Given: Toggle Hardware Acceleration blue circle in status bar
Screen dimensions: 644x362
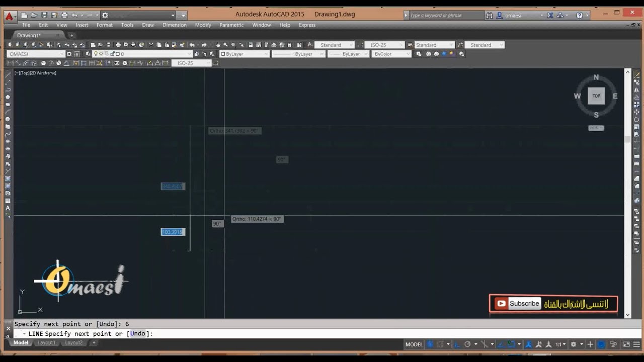Looking at the screenshot, I should [601, 344].
